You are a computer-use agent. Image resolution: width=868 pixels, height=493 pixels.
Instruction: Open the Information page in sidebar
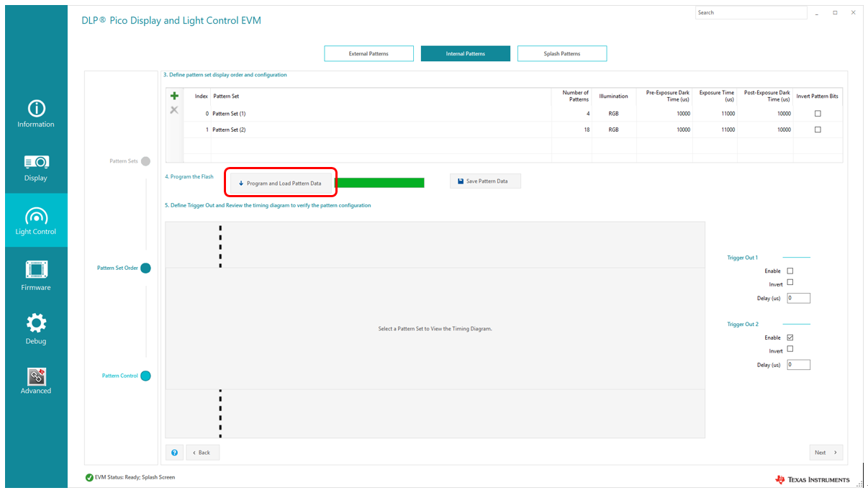pos(36,114)
